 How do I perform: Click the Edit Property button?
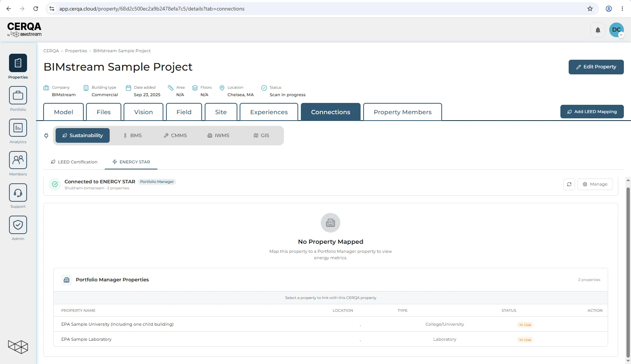pyautogui.click(x=596, y=67)
